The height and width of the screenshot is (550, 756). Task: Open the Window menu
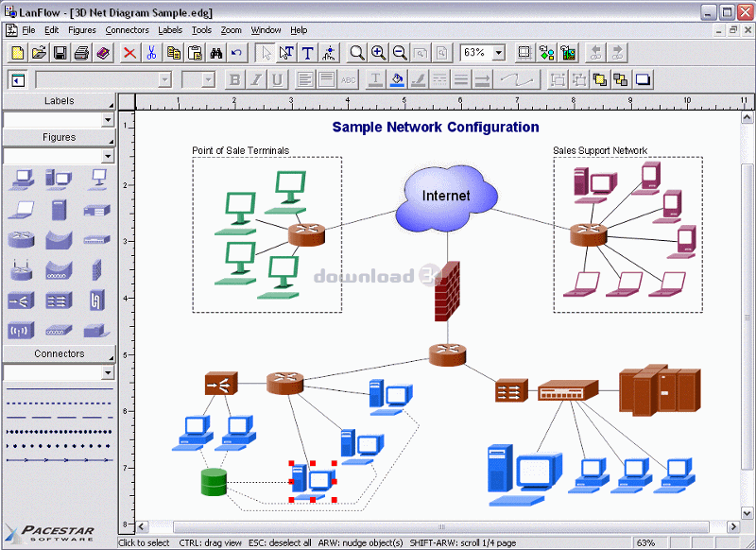266,30
